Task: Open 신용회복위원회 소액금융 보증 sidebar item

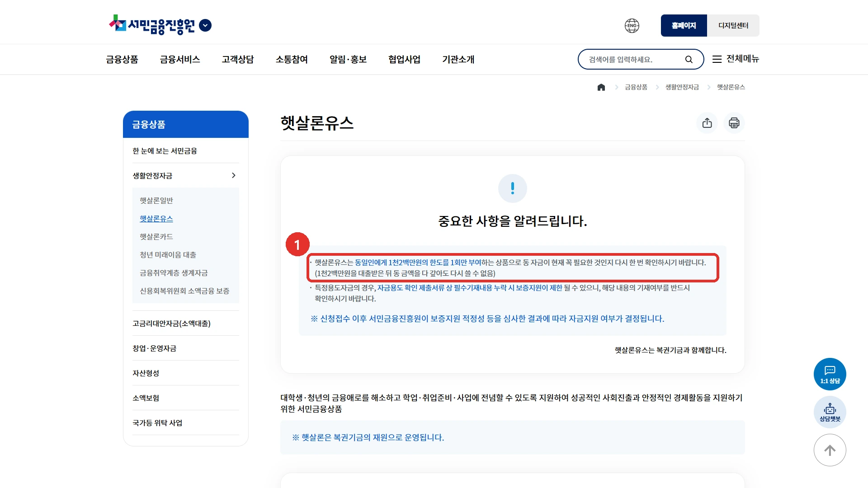Action: click(184, 291)
